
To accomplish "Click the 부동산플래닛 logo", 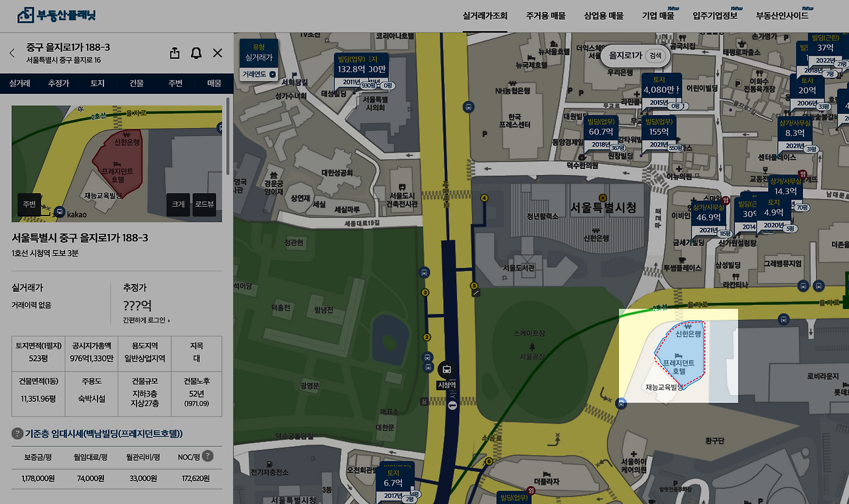I will pos(56,15).
